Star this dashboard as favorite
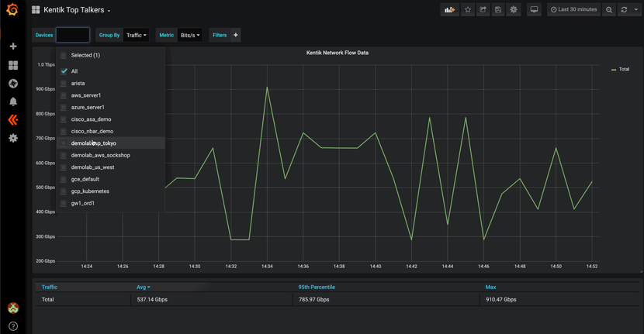This screenshot has height=334, width=644. coord(468,10)
